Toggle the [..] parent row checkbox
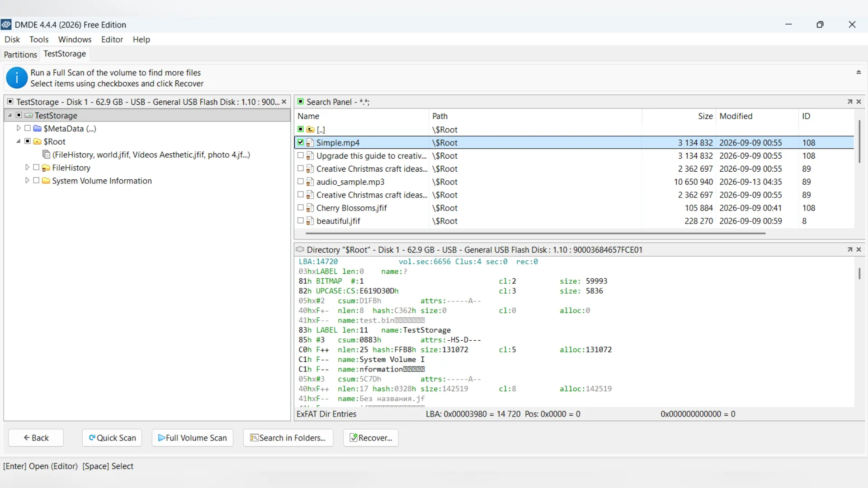The image size is (868, 488). pyautogui.click(x=301, y=129)
